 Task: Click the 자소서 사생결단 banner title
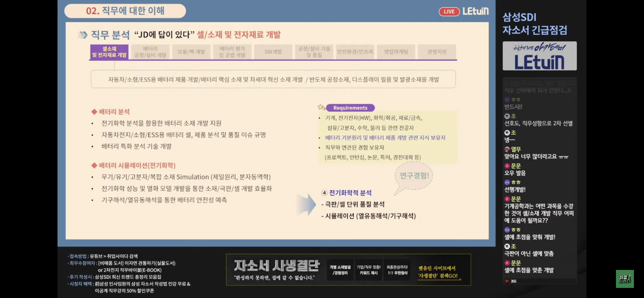click(277, 266)
